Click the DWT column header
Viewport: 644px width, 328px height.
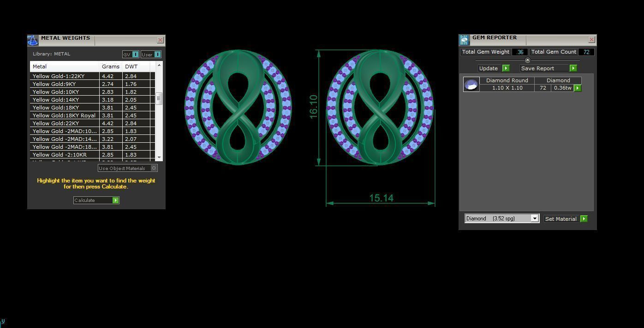click(x=136, y=67)
